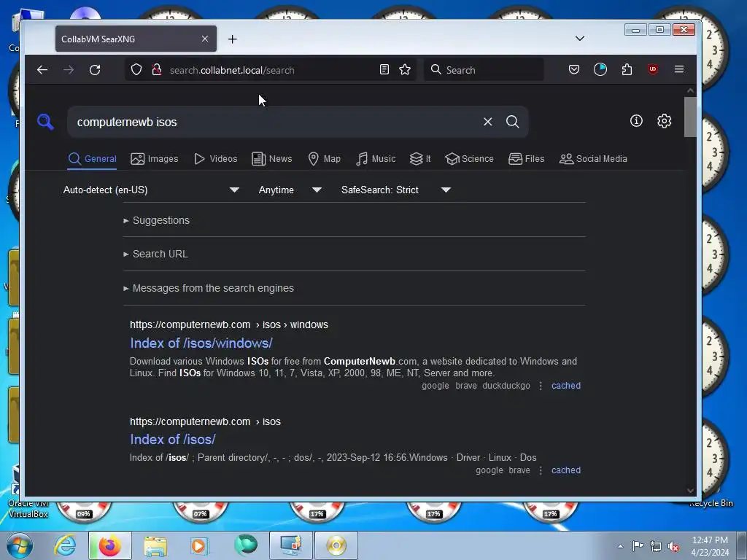
Task: Open the Auto-detect (en-US) language dropdown
Action: pos(151,190)
